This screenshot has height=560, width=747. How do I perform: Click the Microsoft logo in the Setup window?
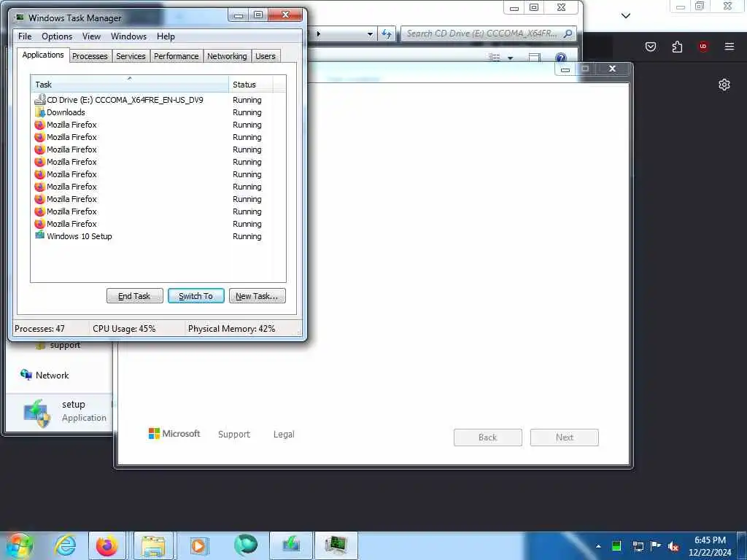174,434
